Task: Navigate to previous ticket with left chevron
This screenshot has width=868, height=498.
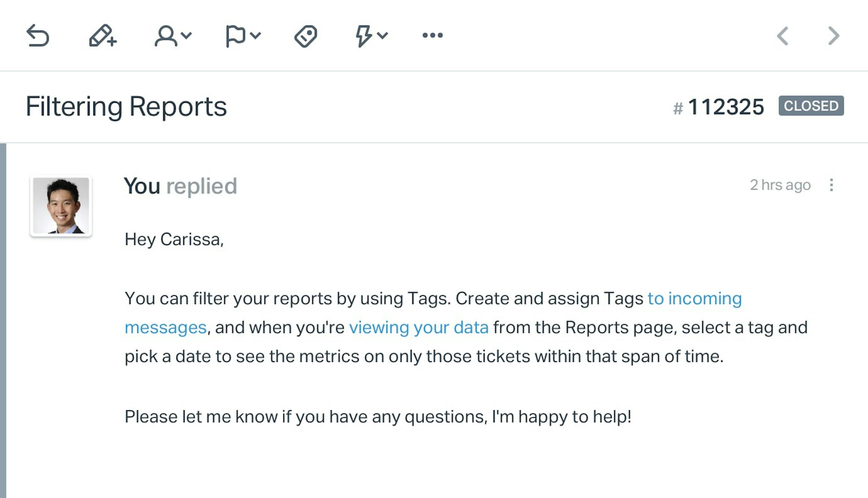Action: (782, 36)
